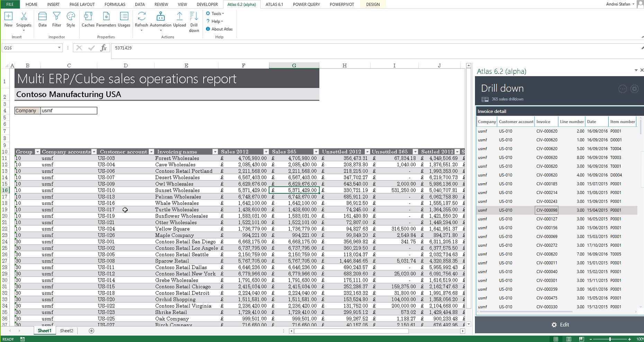Click the horizontal scrollbar right arrow
Viewport: 644px width, 342px height.
pos(462,331)
